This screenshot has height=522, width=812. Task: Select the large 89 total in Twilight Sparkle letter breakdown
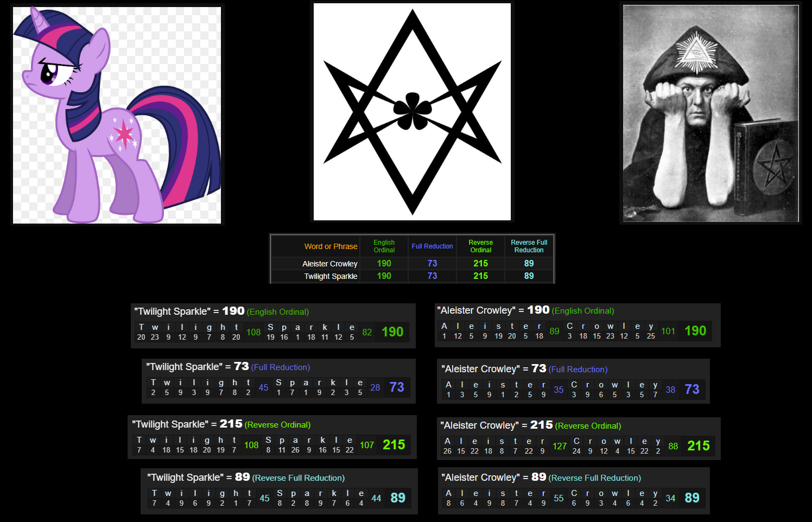point(398,498)
